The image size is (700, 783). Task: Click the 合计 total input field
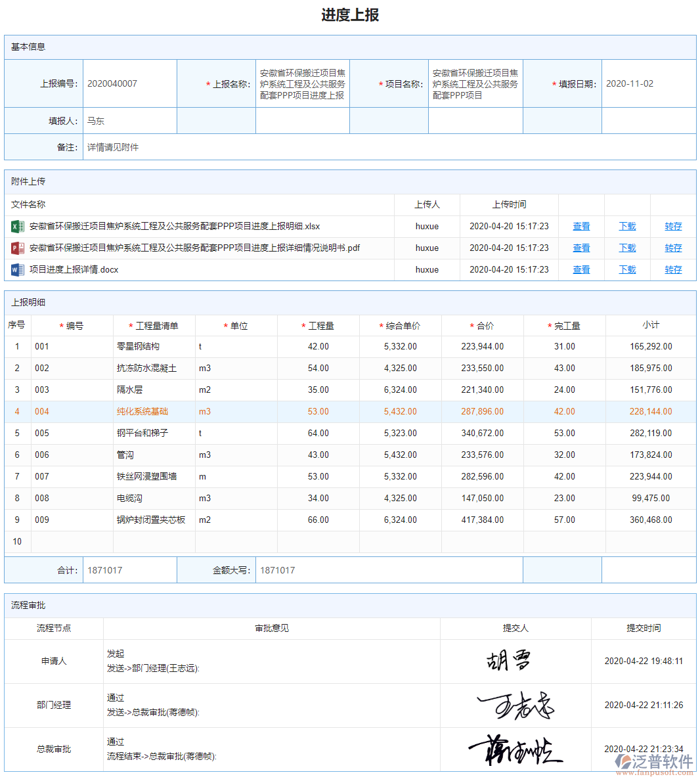(x=129, y=570)
